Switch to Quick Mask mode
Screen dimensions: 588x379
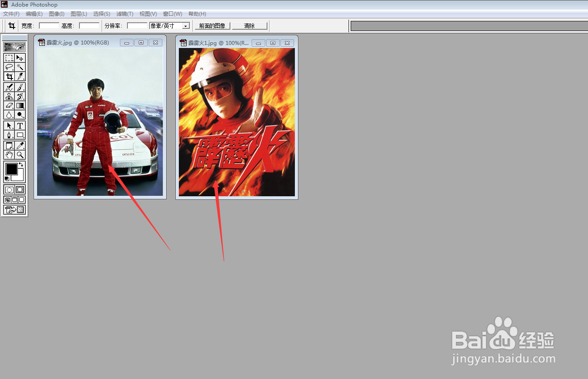click(20, 190)
